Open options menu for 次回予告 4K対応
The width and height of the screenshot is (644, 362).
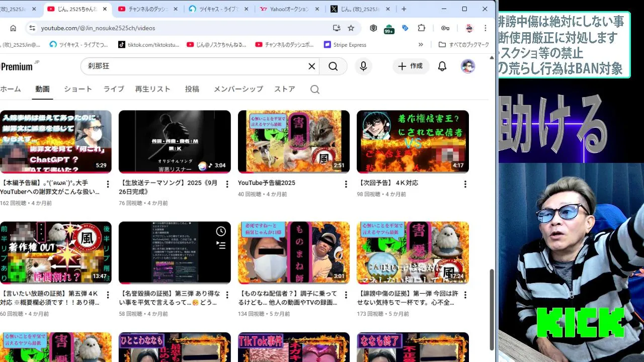coord(465,184)
